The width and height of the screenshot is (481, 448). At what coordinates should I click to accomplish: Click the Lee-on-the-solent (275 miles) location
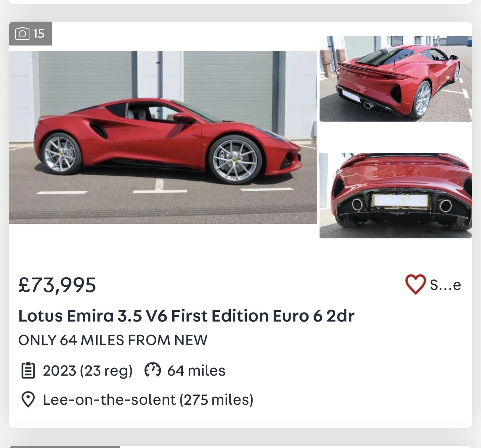pos(148,400)
